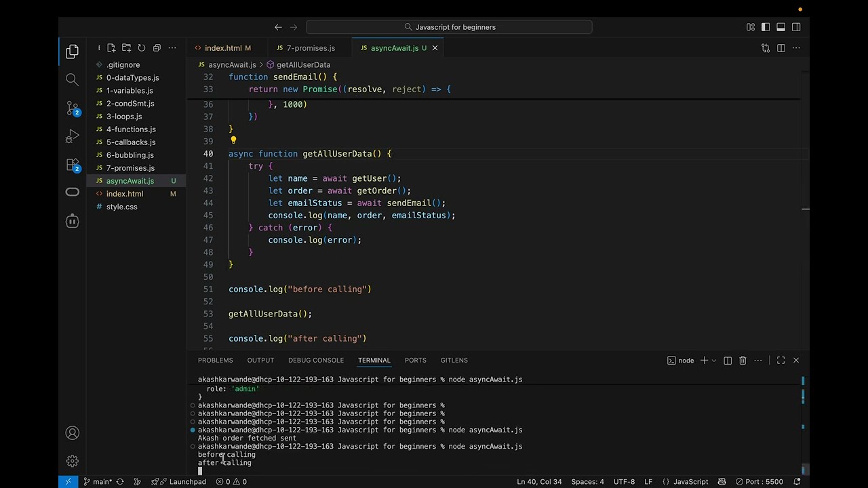Screen dimensions: 868x488
Task: Switch to the GITLENS panel tab
Action: click(454, 361)
